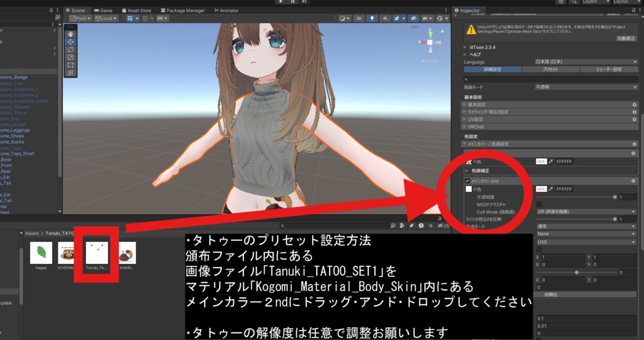644x340 pixels.
Task: Toggle scene lighting bulb icon
Action: pos(372,18)
